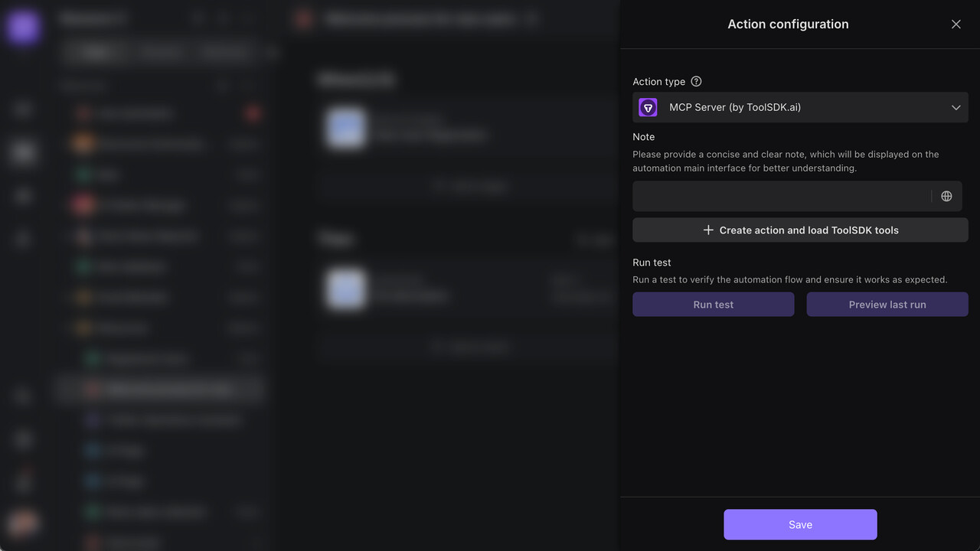Screen dimensions: 980x551
Task: Click the red badge in first sidebar row
Action: [253, 114]
